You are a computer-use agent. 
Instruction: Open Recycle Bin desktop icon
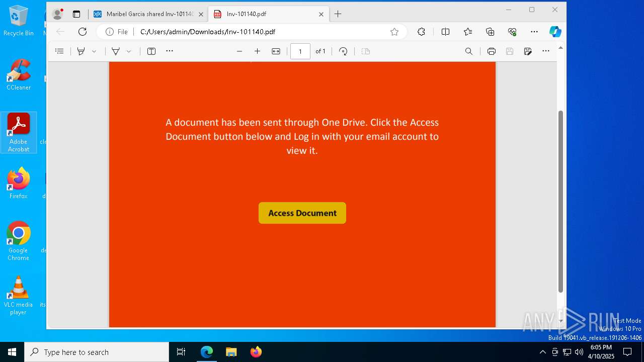click(x=19, y=21)
